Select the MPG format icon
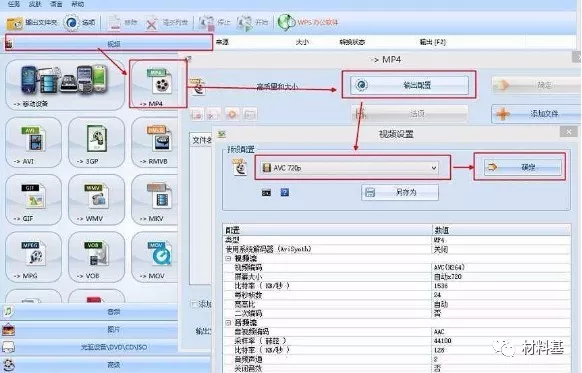This screenshot has width=582, height=373. 33,257
